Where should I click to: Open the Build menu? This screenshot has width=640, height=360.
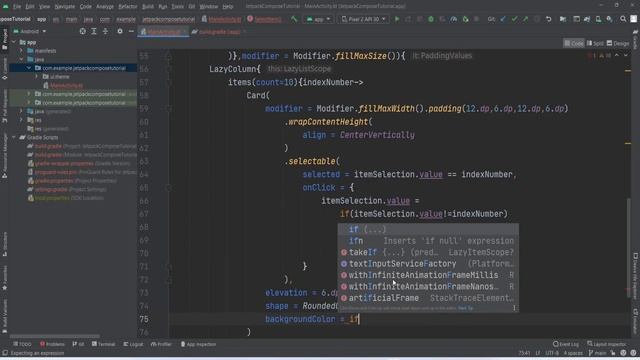148,7
